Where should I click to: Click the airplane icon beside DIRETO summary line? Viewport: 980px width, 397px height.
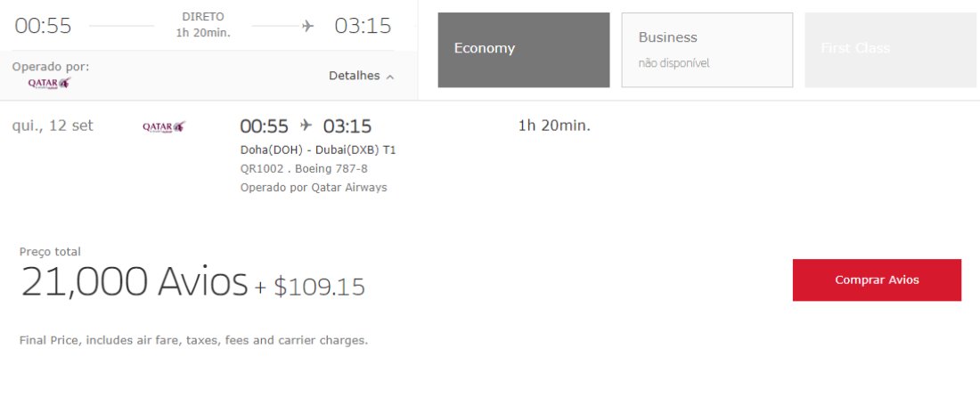click(307, 26)
